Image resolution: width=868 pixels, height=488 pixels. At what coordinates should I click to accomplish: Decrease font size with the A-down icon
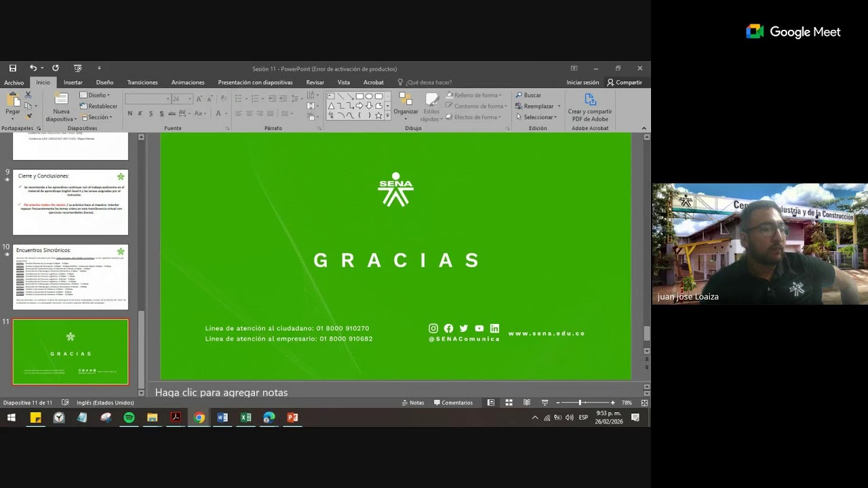coord(210,99)
